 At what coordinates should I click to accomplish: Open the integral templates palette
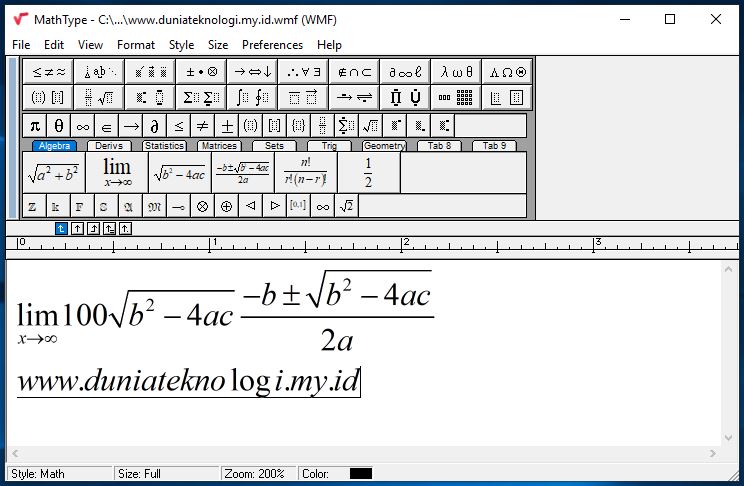click(x=252, y=97)
